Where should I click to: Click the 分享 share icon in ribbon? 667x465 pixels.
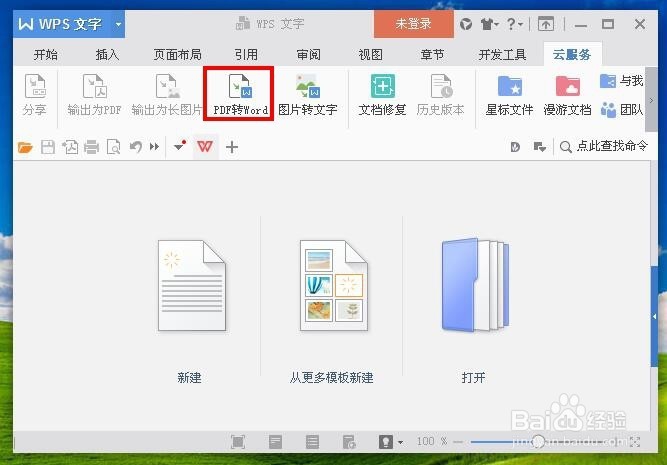34,86
